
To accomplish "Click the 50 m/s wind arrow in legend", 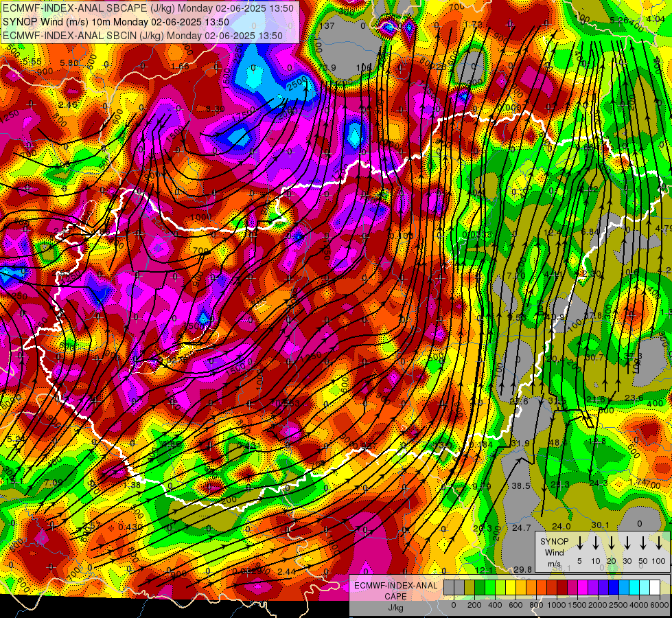I will (x=643, y=543).
